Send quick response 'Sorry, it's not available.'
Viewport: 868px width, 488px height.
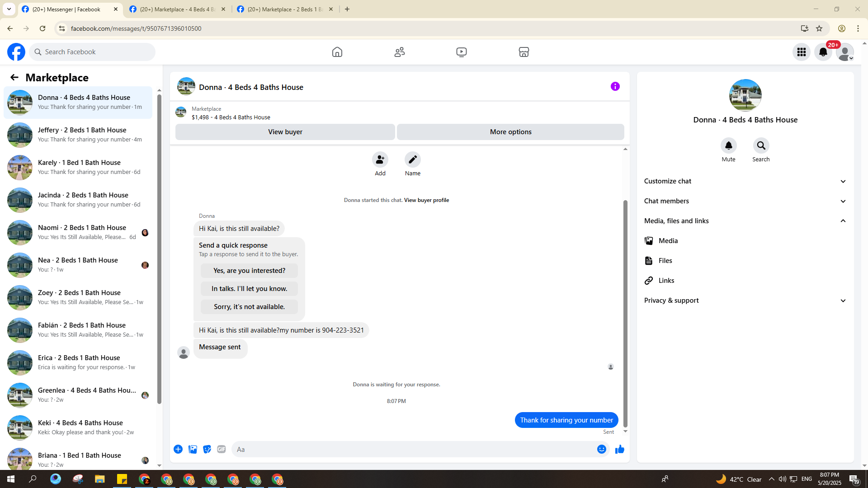[249, 307]
